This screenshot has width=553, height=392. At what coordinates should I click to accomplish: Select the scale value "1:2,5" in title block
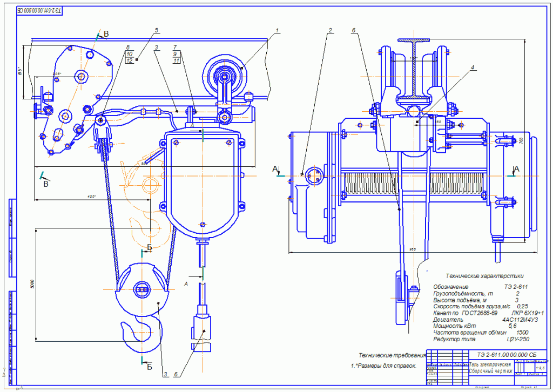tap(540, 368)
